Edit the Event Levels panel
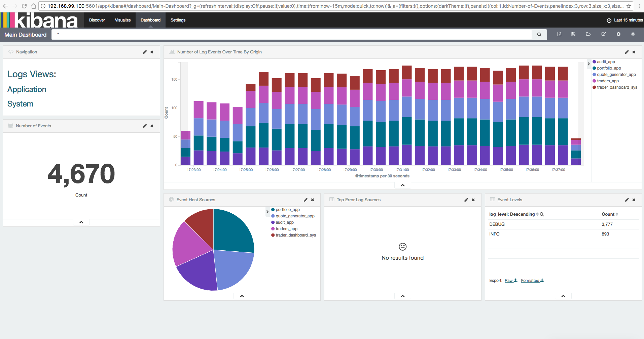 627,200
